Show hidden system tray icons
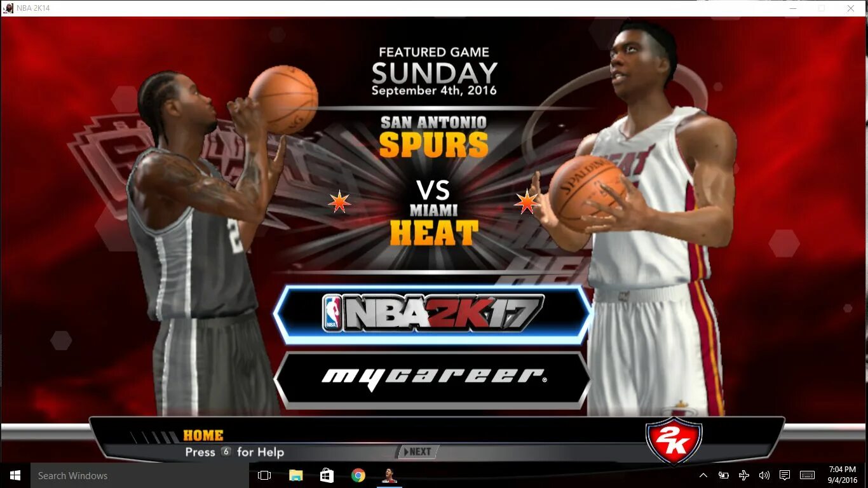Image resolution: width=868 pixels, height=488 pixels. (x=703, y=475)
